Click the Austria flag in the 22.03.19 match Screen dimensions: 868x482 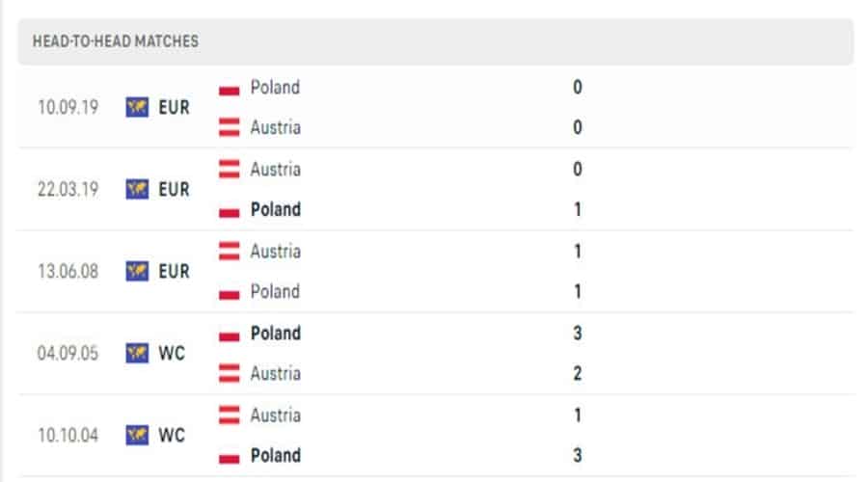click(x=230, y=170)
